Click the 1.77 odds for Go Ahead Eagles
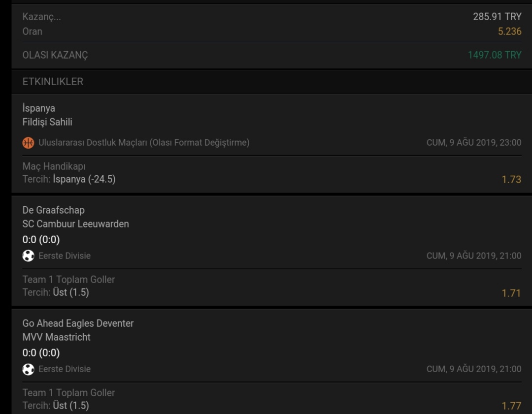Viewport: 532px width, 414px height. [511, 406]
